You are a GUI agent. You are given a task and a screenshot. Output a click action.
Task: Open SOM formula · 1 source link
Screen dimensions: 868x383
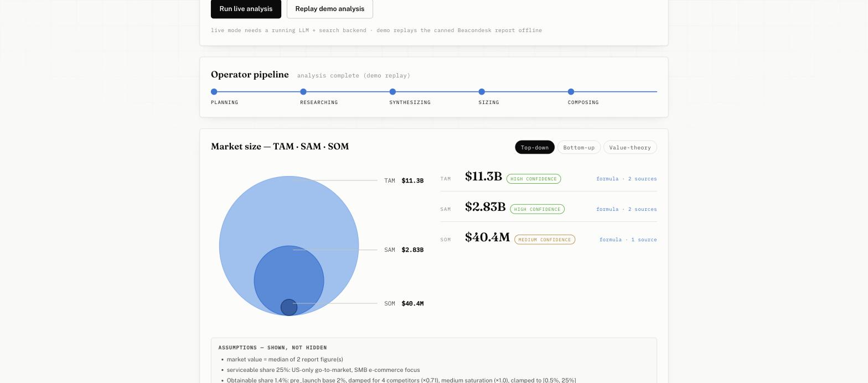(628, 240)
